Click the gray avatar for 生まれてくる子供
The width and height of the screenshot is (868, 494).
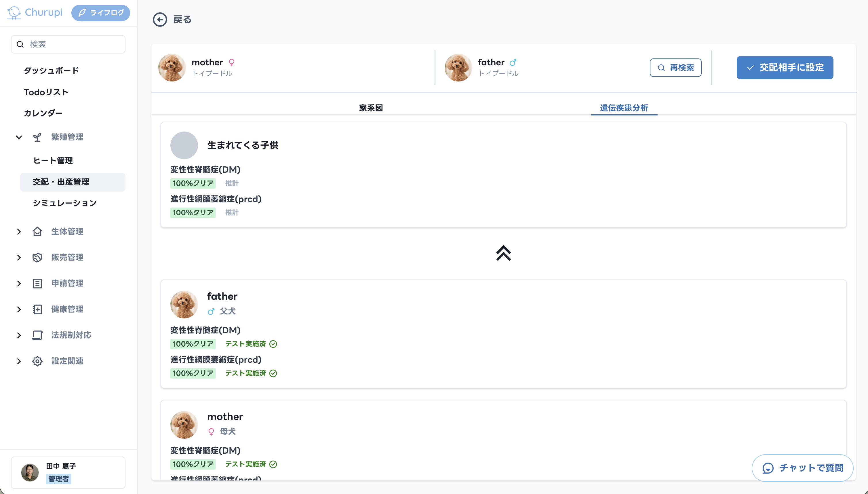tap(184, 145)
